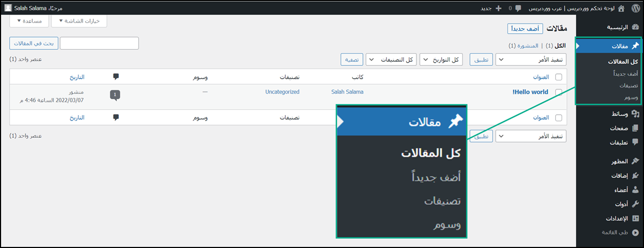Open the مقالات menu item in sidebar

[610, 46]
